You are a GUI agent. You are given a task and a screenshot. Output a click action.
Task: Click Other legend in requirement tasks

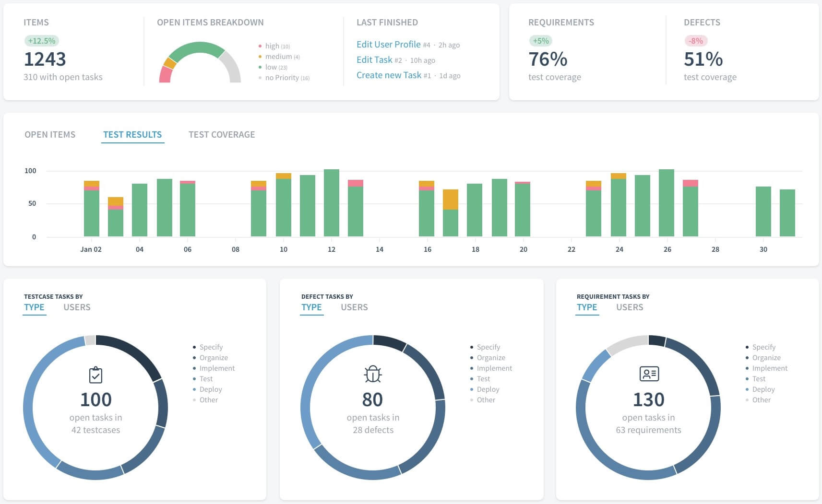pyautogui.click(x=758, y=400)
